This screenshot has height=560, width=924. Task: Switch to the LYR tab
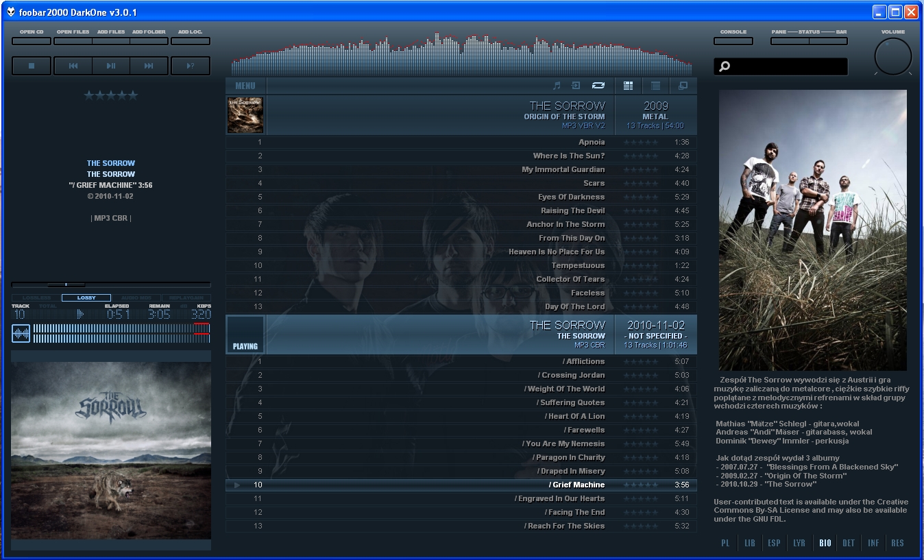point(799,543)
